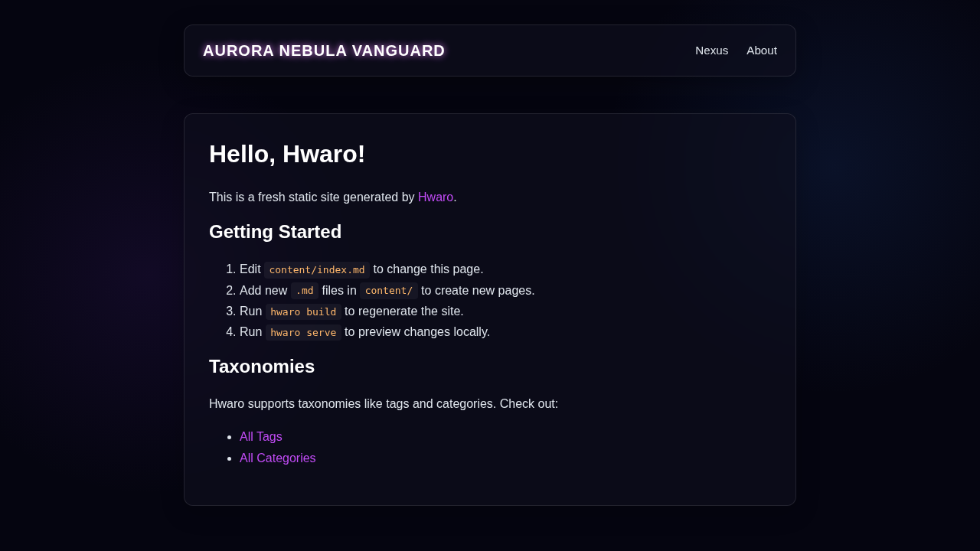Open the Aurora Nebula Vanguard site title
Screen dimensions: 980x551
[x=324, y=51]
